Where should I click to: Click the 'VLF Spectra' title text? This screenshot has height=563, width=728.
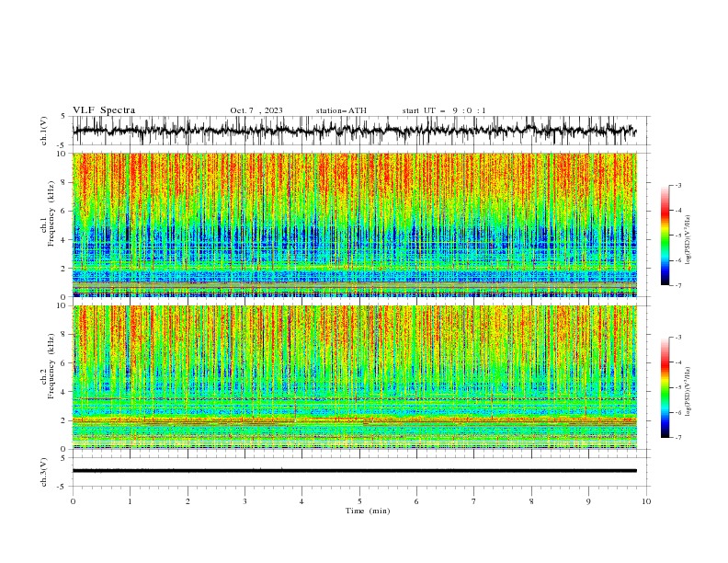pos(104,110)
